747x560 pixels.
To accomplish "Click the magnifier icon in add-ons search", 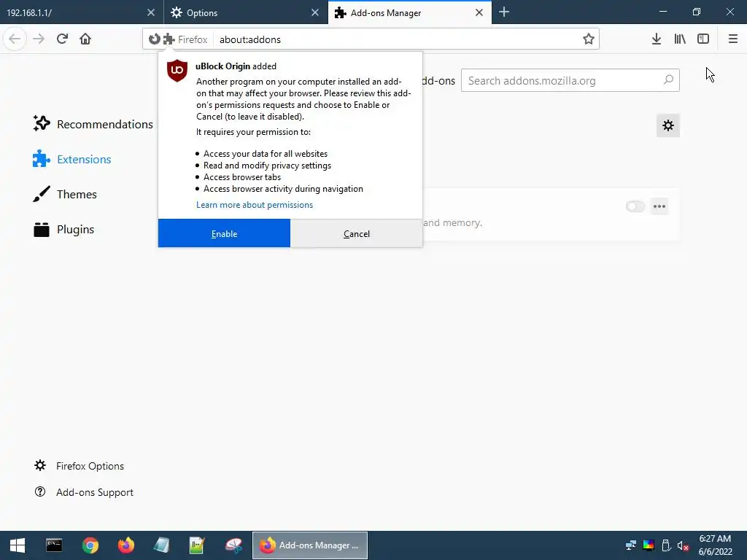I will [x=668, y=80].
